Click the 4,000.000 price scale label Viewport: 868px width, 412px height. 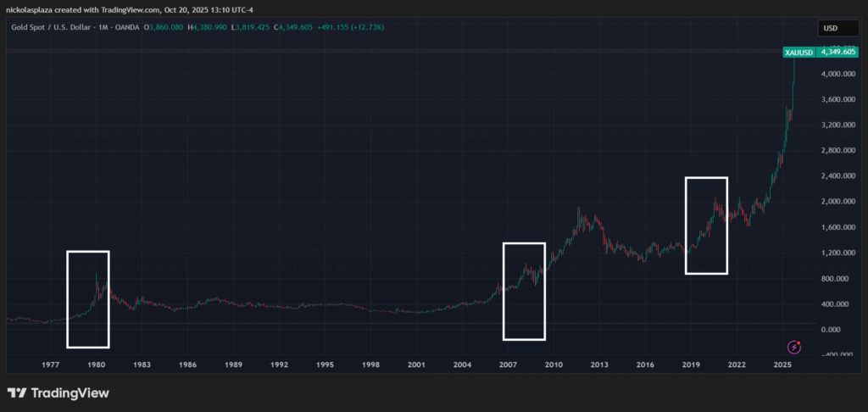(837, 75)
